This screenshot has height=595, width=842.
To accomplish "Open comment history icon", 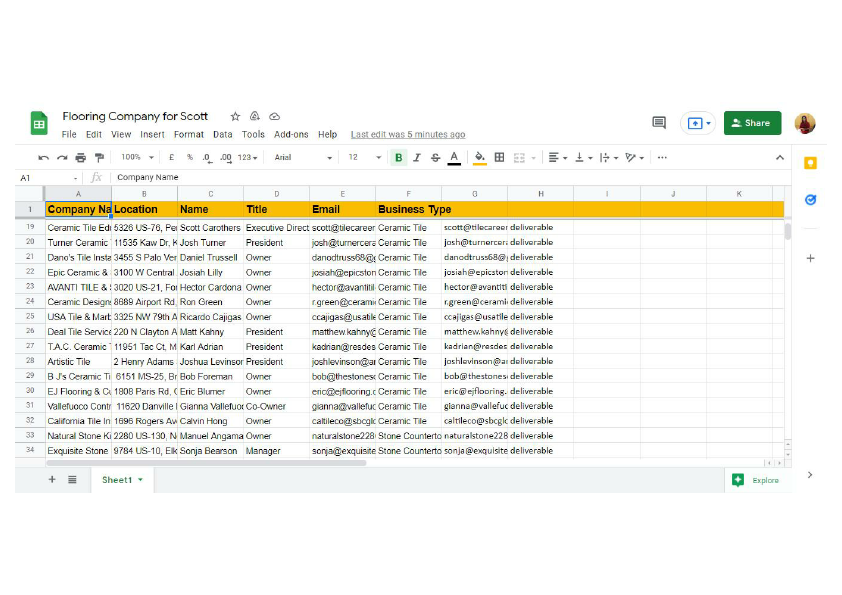I will click(658, 122).
